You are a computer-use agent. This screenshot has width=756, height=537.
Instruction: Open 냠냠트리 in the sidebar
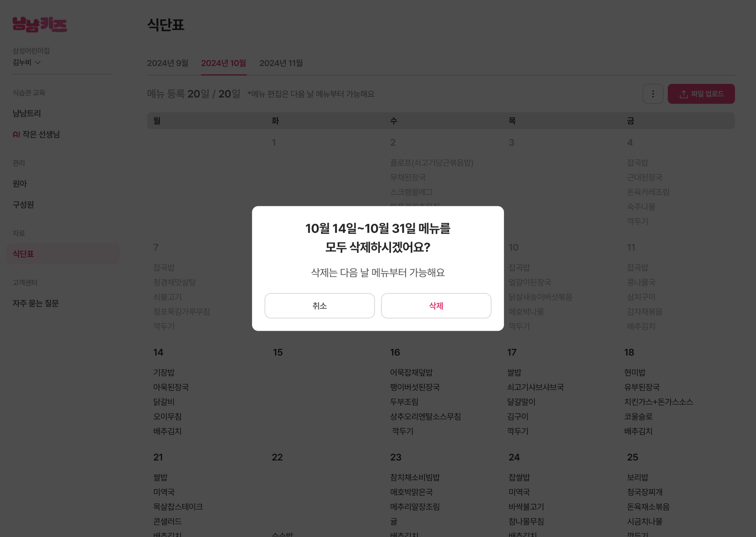click(x=27, y=113)
